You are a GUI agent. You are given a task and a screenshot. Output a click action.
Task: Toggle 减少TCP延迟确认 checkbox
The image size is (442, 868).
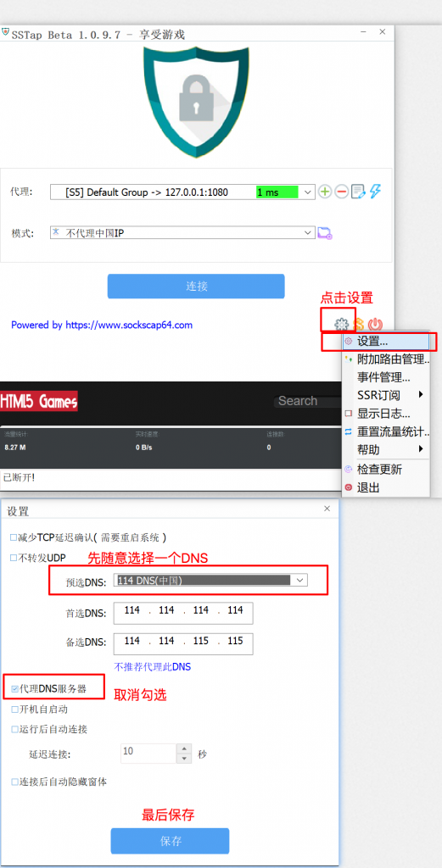coord(14,537)
